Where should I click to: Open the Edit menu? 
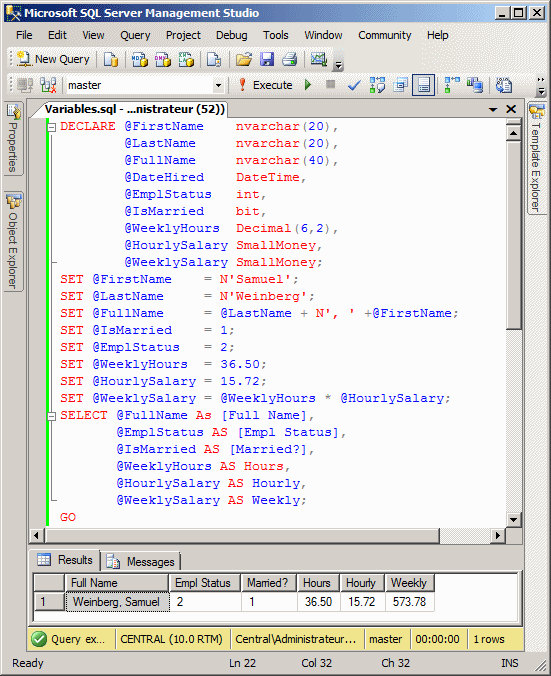[57, 35]
